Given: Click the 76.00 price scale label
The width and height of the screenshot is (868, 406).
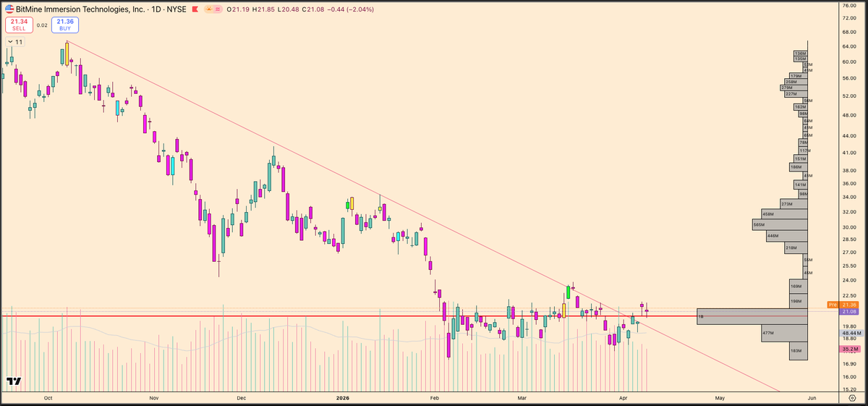Looking at the screenshot, I should tap(849, 6).
